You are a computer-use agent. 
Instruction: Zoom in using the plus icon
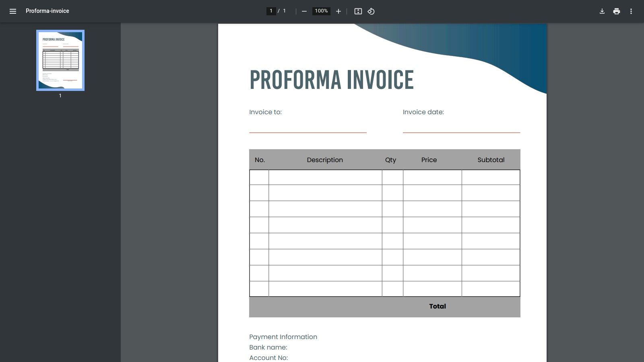338,11
